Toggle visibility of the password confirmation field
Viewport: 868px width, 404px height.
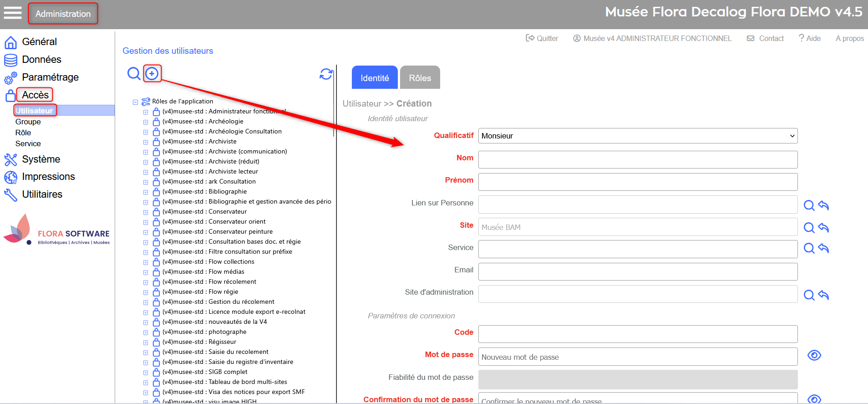tap(814, 399)
